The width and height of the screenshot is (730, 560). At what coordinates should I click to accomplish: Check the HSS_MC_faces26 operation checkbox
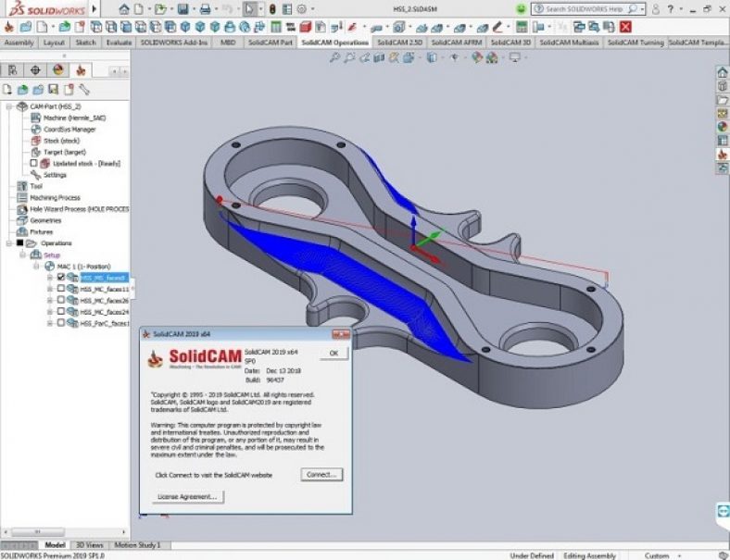(x=60, y=300)
